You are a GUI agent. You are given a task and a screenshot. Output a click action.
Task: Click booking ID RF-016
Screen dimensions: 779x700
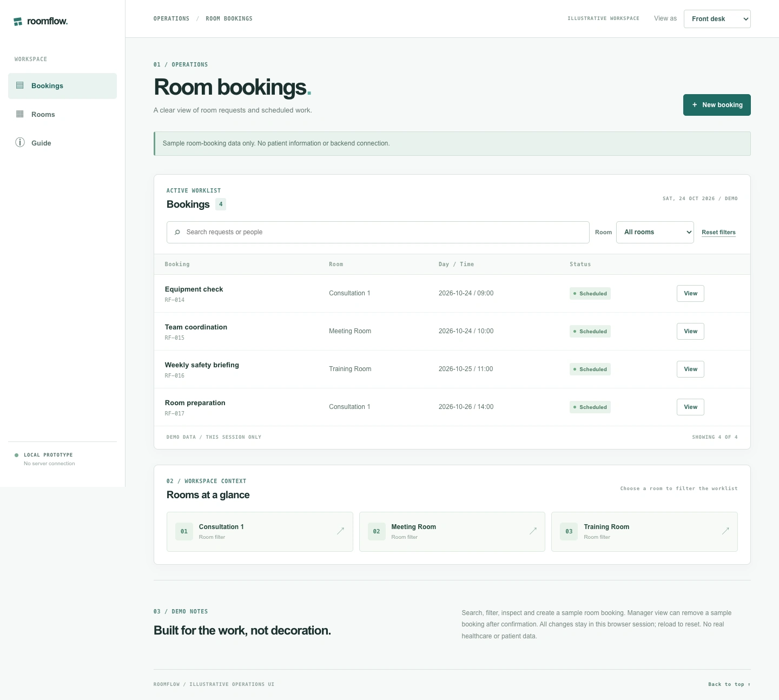click(175, 375)
